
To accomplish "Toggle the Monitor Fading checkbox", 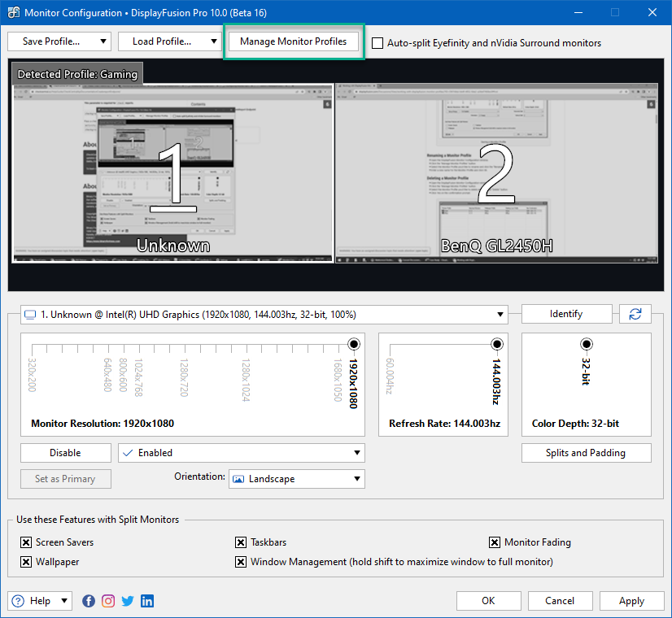I will point(495,542).
